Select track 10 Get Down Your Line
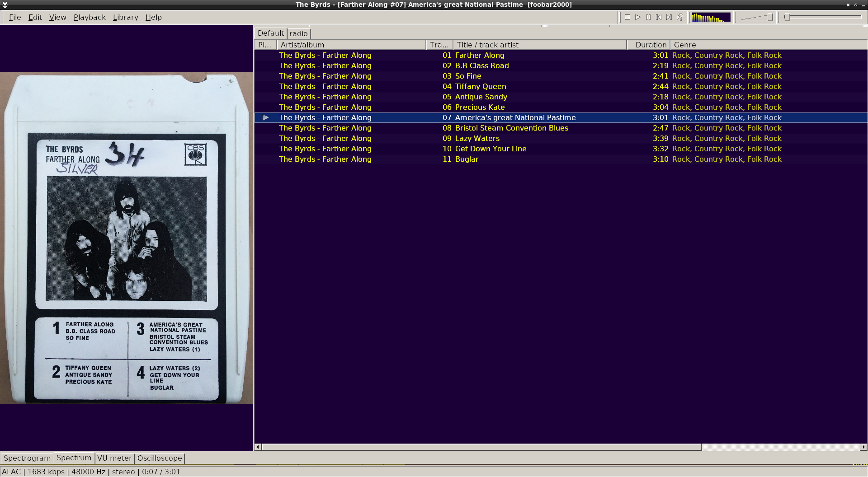 click(x=561, y=149)
